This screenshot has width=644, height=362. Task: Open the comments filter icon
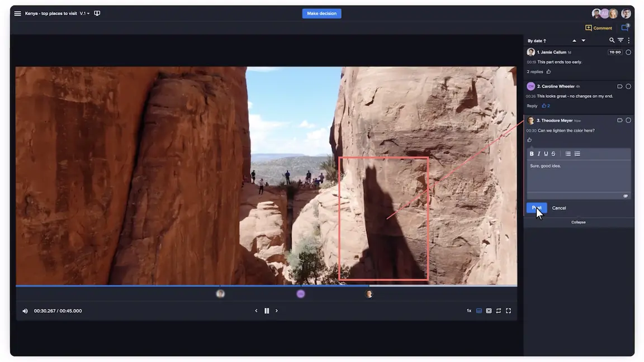tap(620, 40)
